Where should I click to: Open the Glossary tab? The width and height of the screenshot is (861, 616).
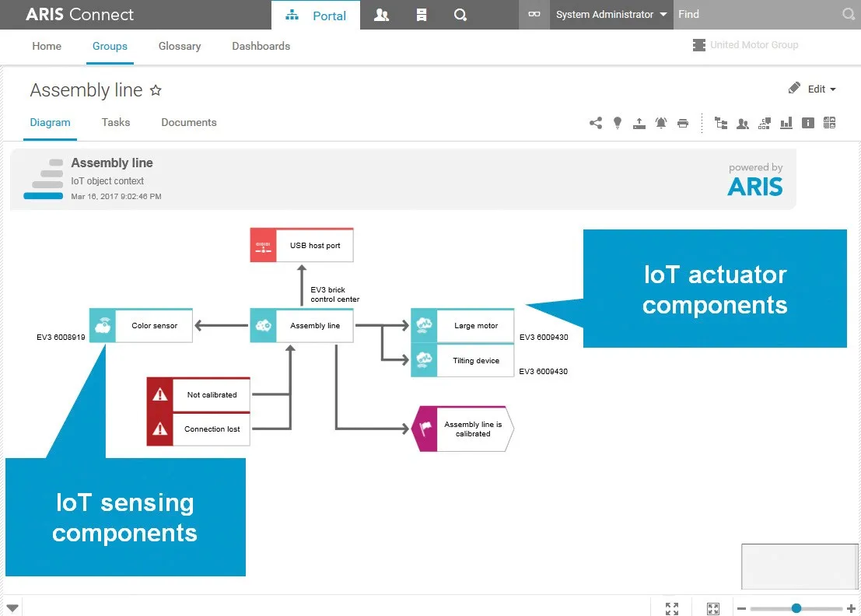180,46
